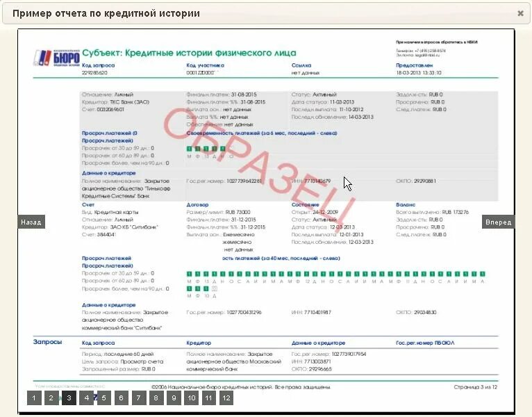Click the 'Кредитор' column header in Запросы
The image size is (532, 417).
point(199,343)
